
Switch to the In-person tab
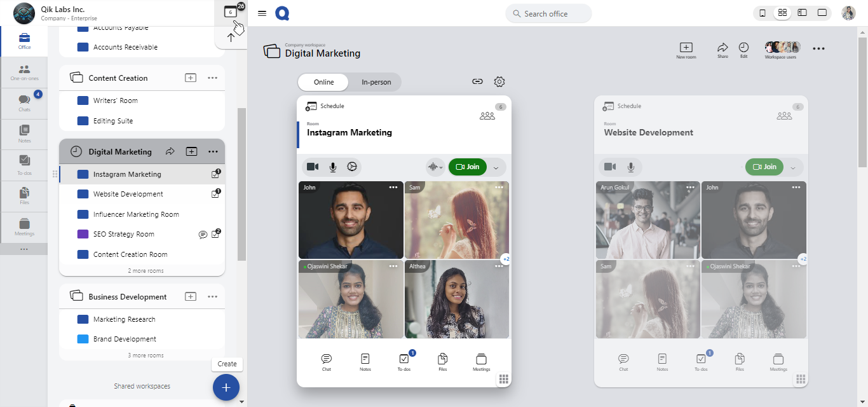[x=376, y=82]
